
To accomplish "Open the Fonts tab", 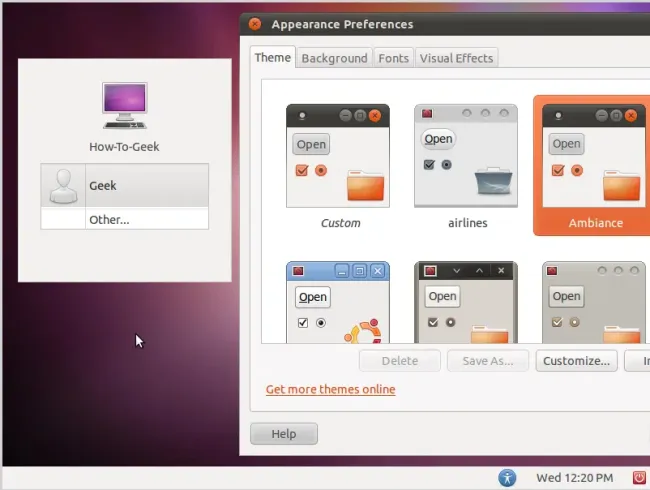I will click(x=393, y=58).
